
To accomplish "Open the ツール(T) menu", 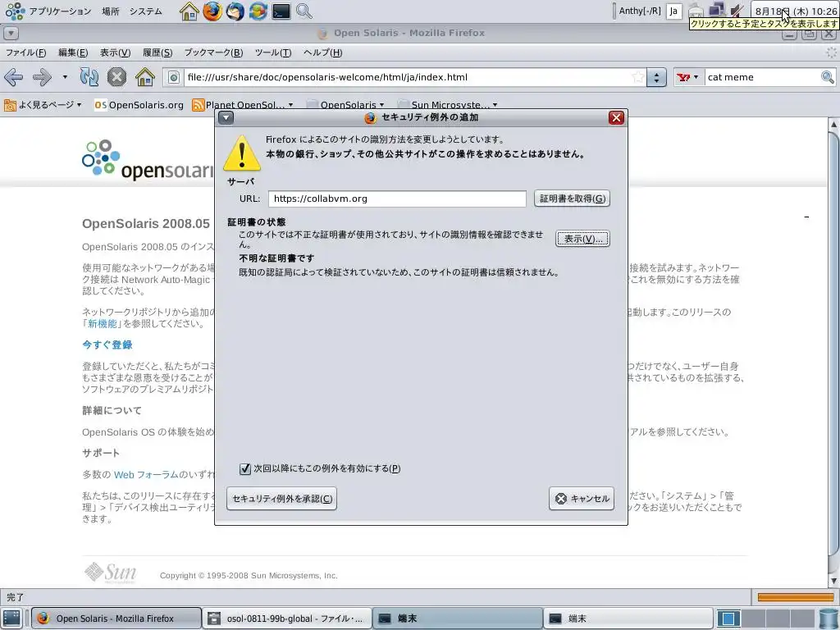I will (273, 52).
